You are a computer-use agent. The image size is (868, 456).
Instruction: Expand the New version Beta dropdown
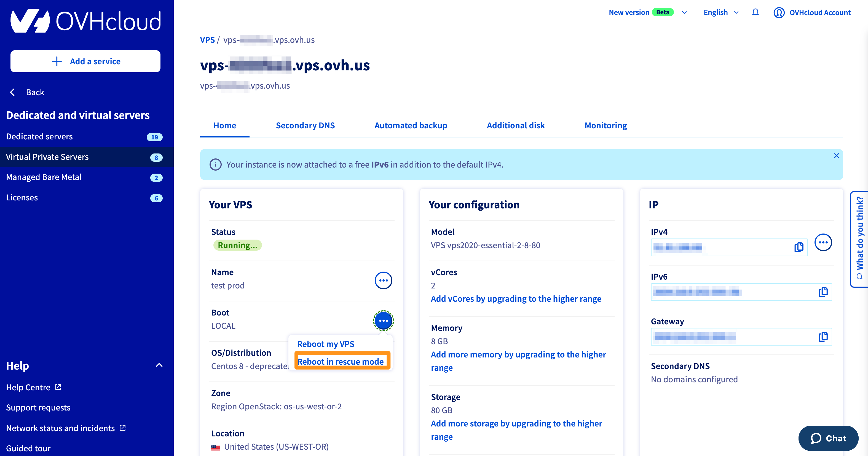[684, 12]
